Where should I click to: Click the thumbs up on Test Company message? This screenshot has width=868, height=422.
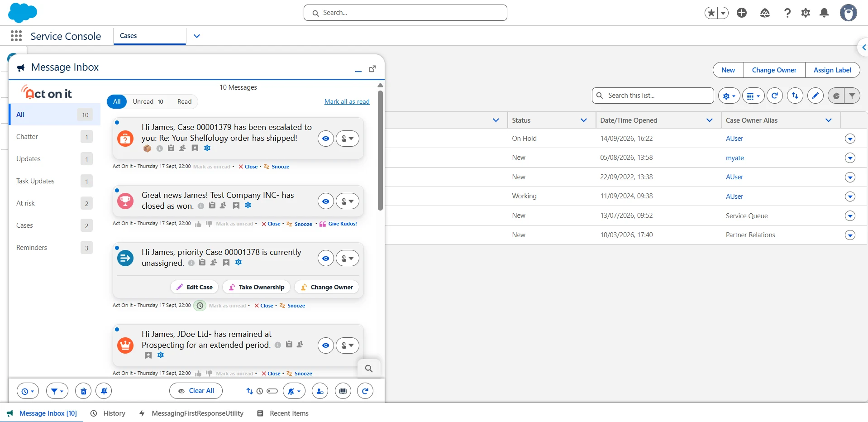point(198,224)
